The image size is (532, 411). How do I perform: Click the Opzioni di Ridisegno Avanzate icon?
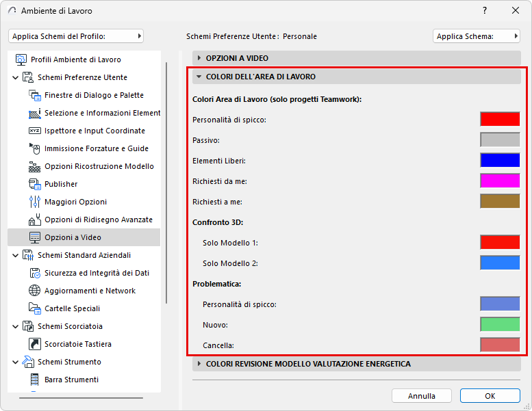click(35, 220)
